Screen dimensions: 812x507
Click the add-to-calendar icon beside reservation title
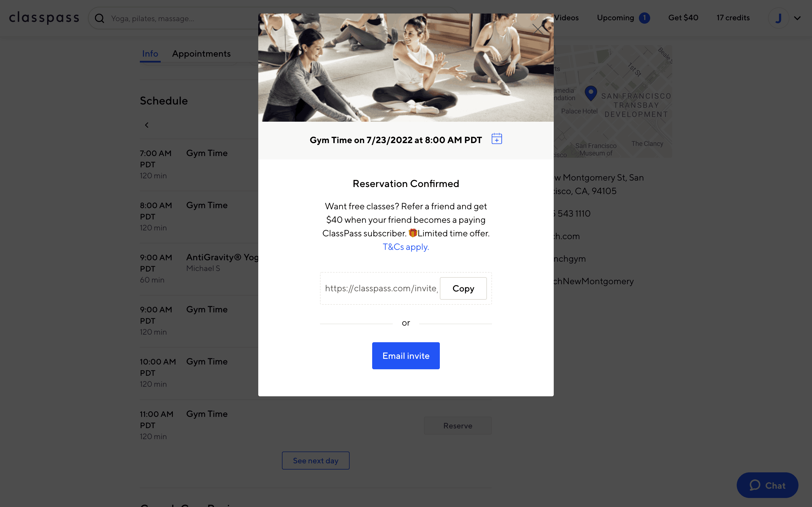pos(497,139)
